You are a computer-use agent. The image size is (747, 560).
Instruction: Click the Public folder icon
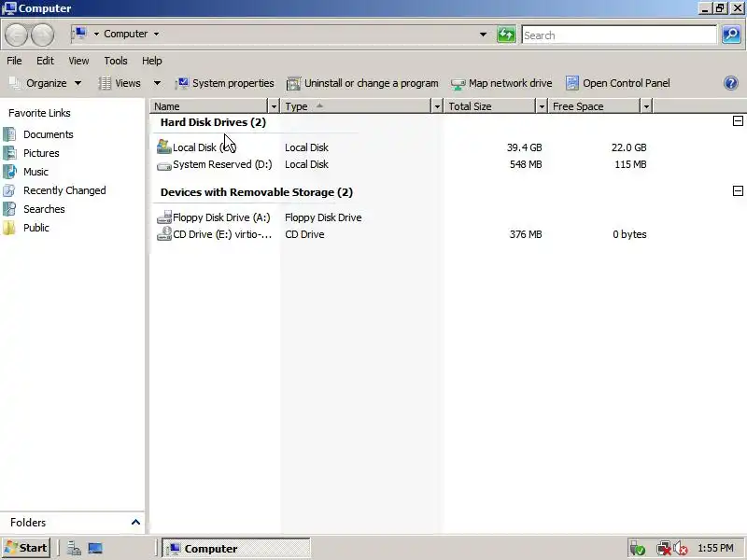9,228
